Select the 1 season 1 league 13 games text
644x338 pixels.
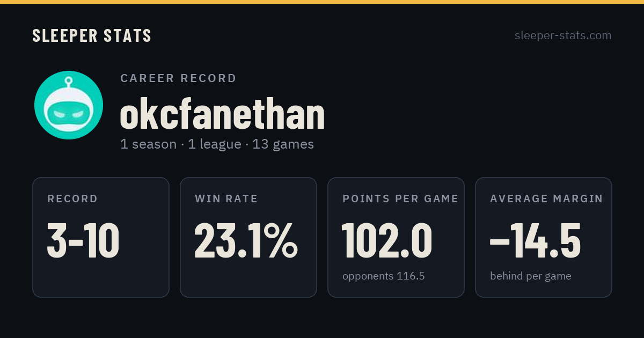click(x=217, y=144)
